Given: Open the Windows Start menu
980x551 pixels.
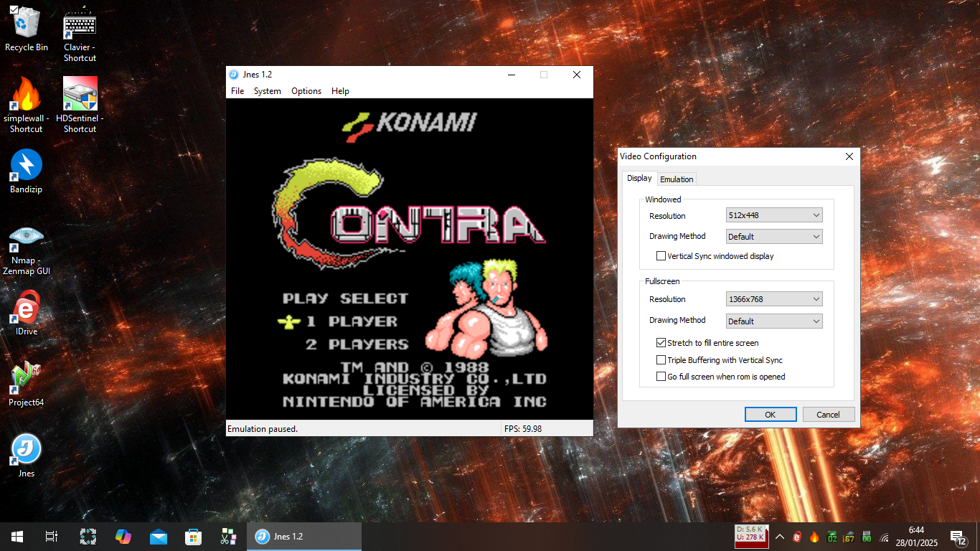Looking at the screenshot, I should pos(17,537).
